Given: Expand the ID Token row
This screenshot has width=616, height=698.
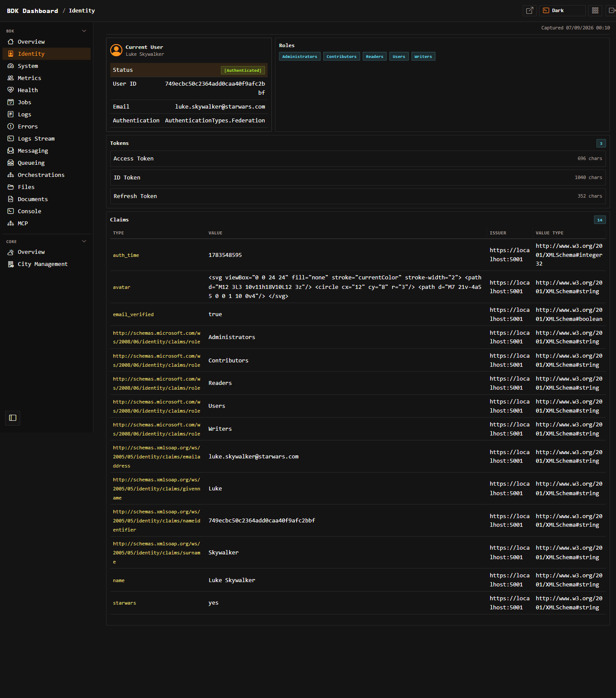Looking at the screenshot, I should pos(358,178).
